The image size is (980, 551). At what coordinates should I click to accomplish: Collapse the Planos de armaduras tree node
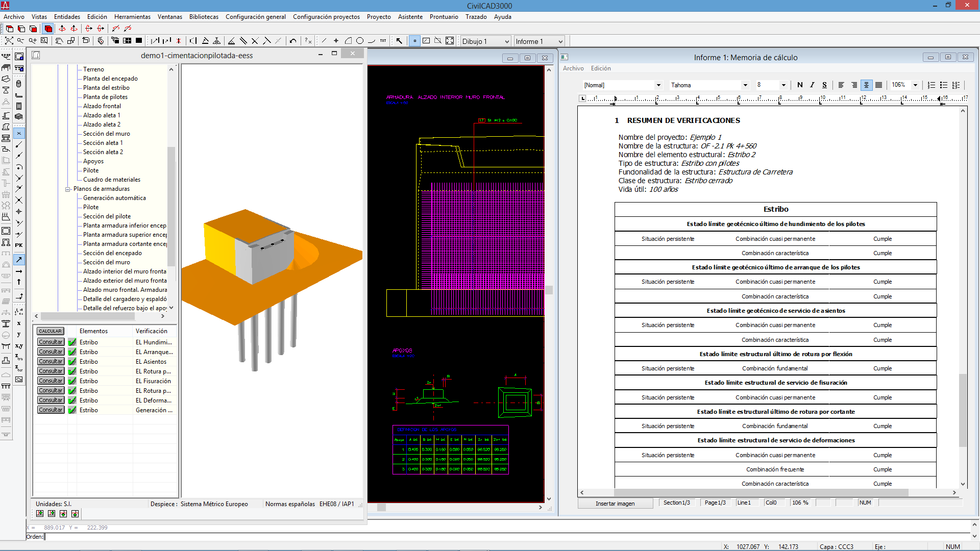(x=68, y=189)
